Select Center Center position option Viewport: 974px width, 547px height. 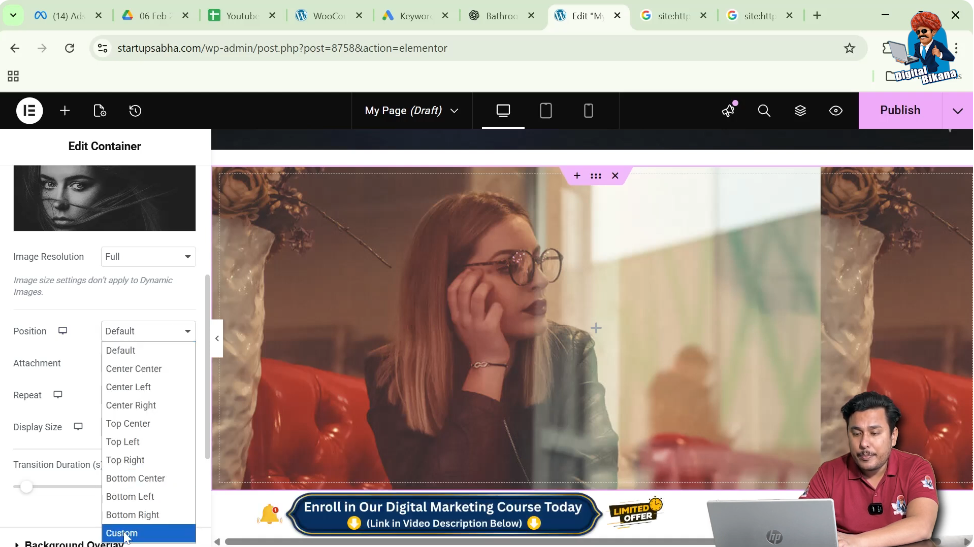point(134,369)
